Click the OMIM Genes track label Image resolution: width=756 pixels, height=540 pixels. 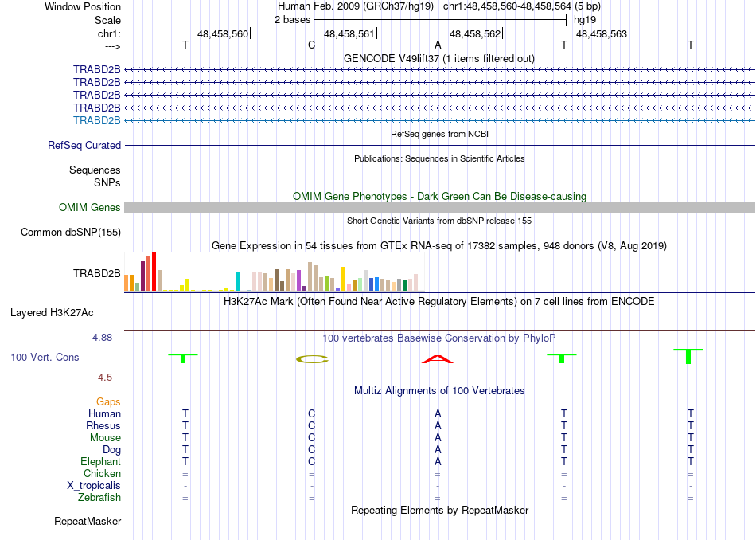[x=90, y=208]
